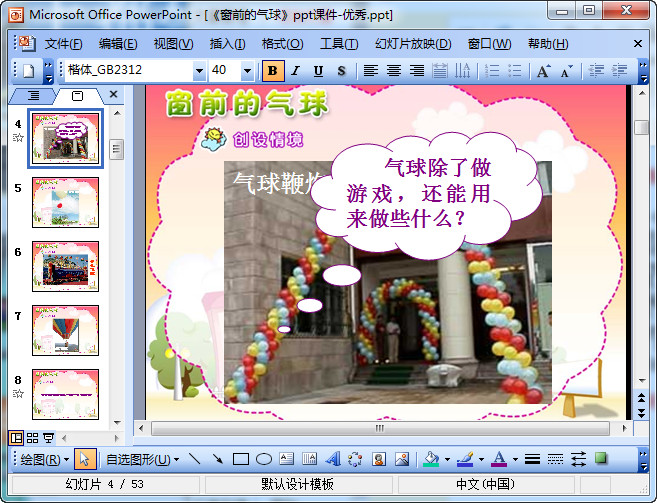Switch to Outline tab

(x=33, y=96)
